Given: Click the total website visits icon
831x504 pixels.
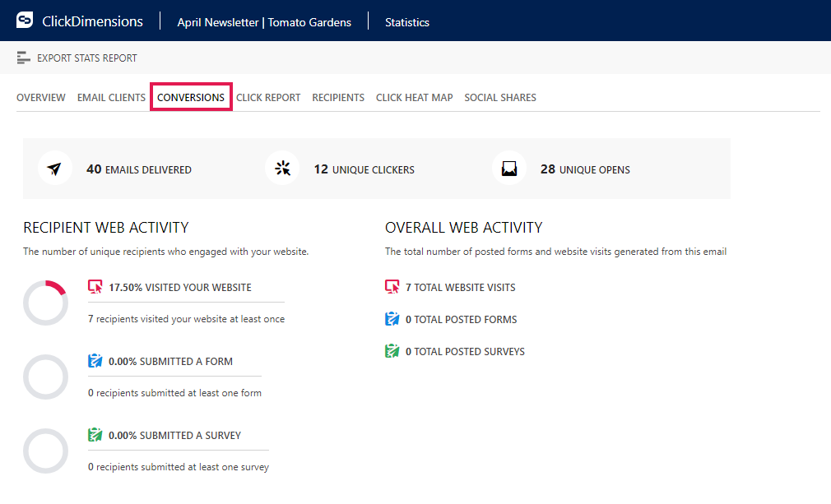Looking at the screenshot, I should click(x=392, y=287).
